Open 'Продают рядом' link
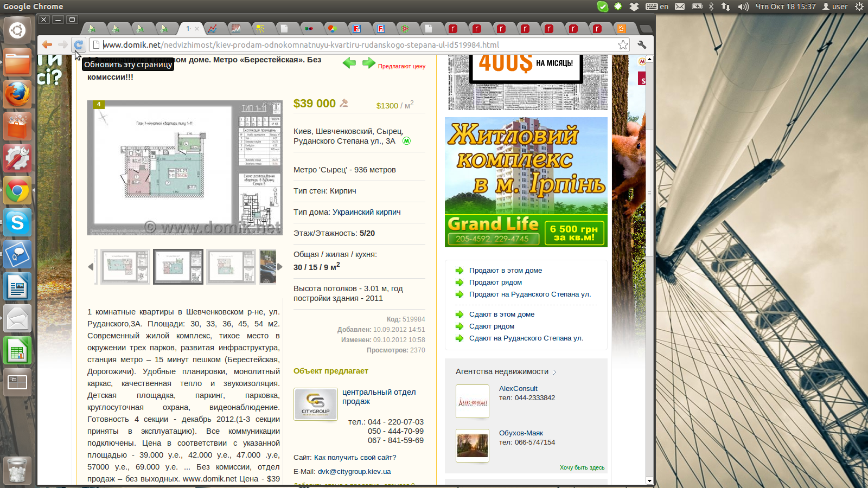Viewport: 868px width, 488px height. coord(495,282)
